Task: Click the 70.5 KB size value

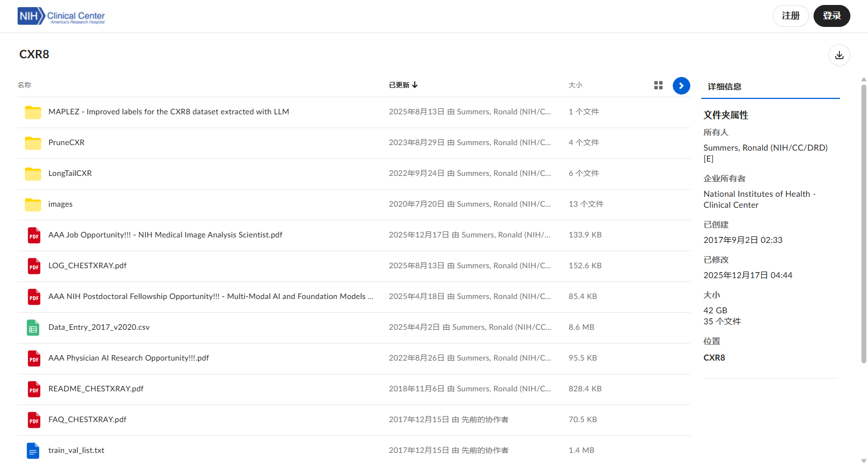Action: click(583, 419)
